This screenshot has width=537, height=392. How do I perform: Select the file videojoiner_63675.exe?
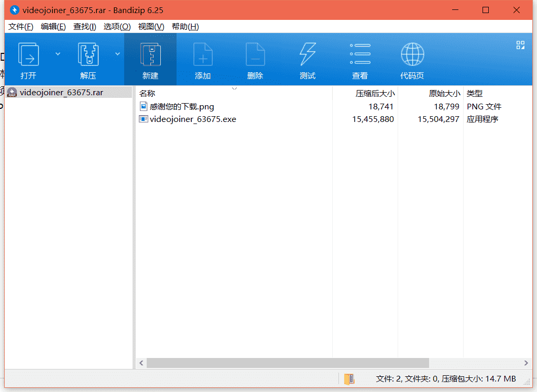tap(193, 119)
